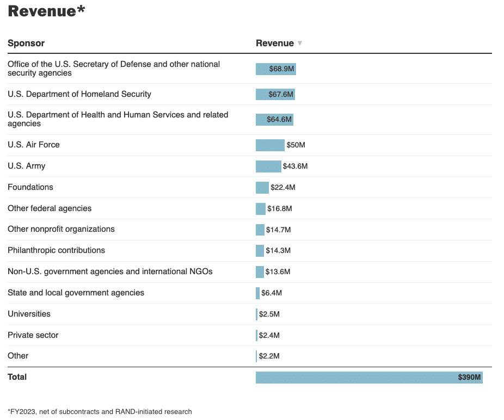504x420 pixels.
Task: Select the $67.6M Homeland Security bar
Action: point(275,95)
